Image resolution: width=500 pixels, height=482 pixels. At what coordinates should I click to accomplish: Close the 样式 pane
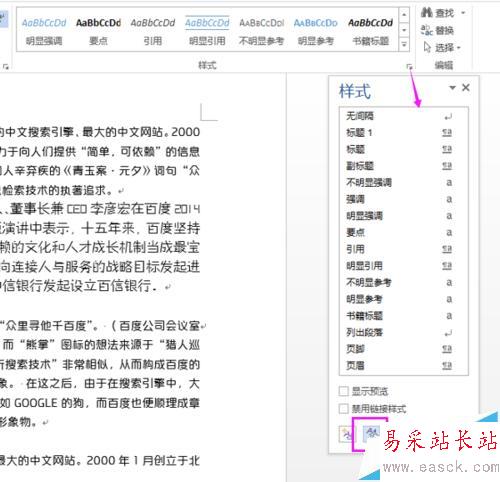pyautogui.click(x=466, y=87)
